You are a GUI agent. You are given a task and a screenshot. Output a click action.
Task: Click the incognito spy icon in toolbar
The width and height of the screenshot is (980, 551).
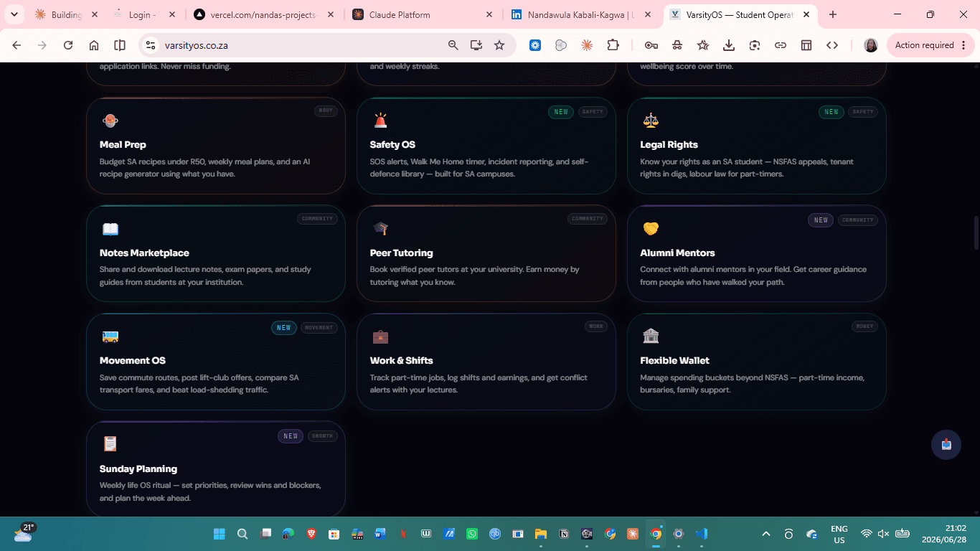tap(677, 45)
